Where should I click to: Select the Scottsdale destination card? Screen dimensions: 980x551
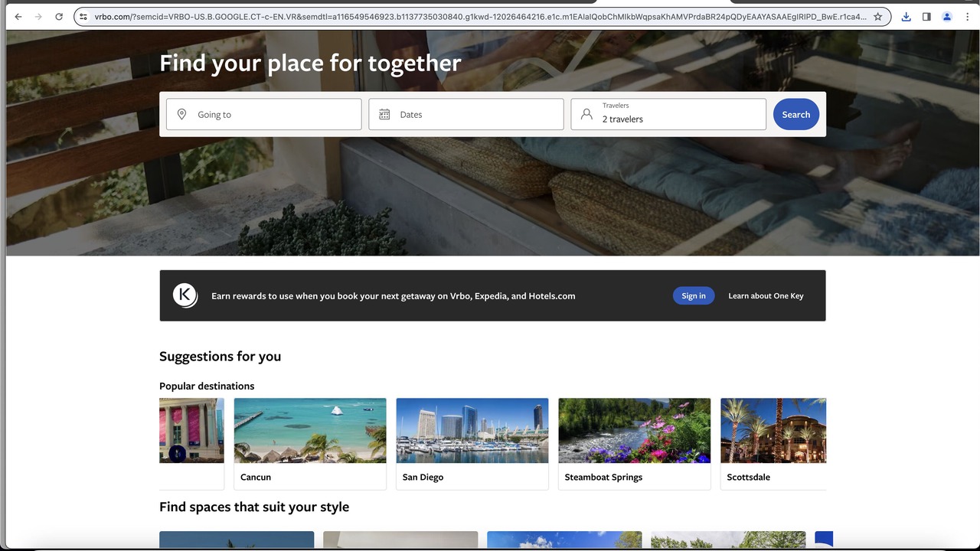click(x=773, y=442)
